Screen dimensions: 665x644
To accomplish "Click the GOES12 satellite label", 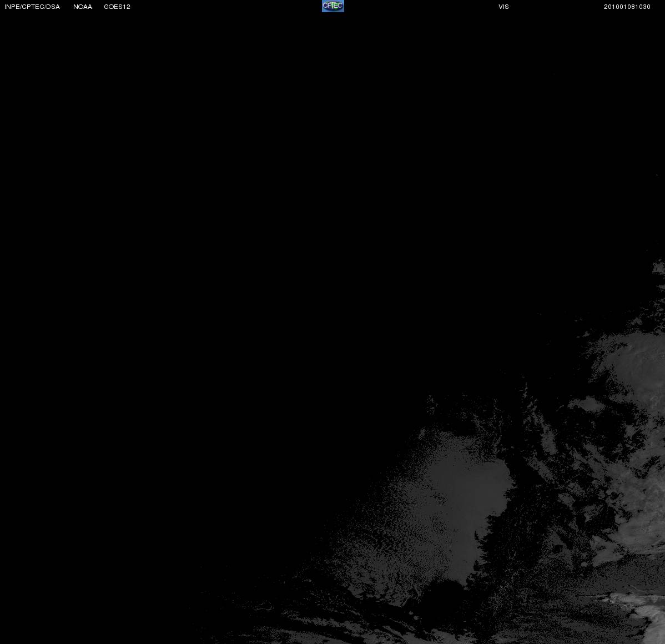I will click(x=117, y=7).
